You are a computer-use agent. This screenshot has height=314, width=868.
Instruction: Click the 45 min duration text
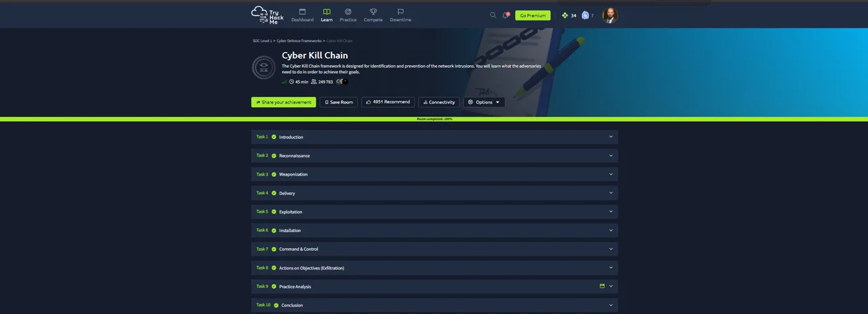pos(301,82)
